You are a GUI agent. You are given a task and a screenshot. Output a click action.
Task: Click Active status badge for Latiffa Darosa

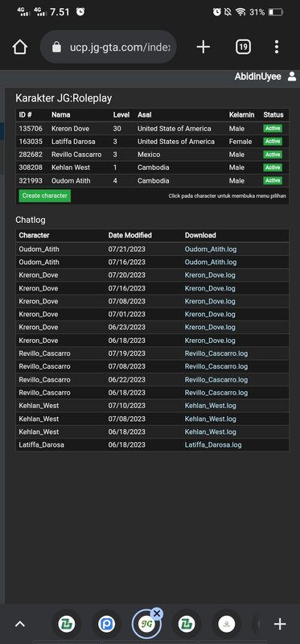coord(273,142)
